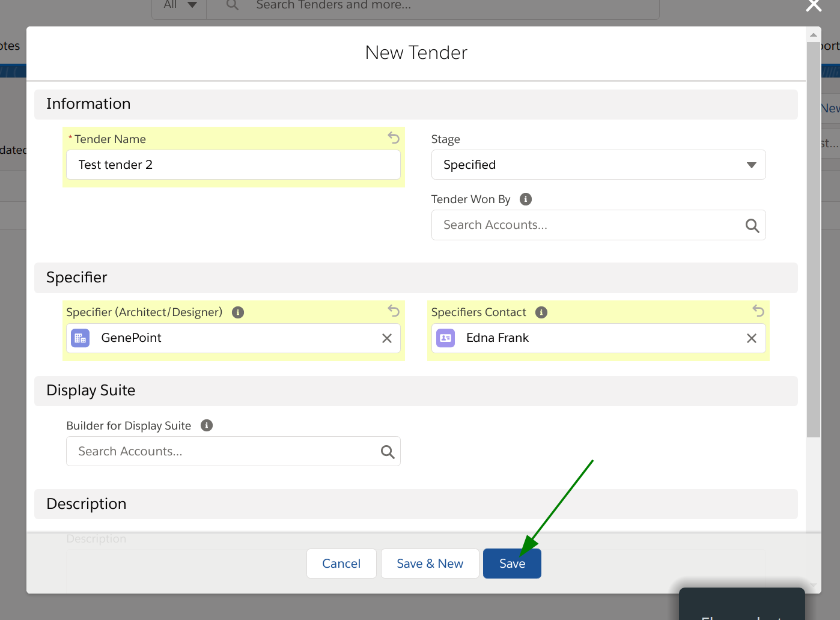Screen dimensions: 840x620
Task: Show info tooltip for Builder for Display Suite
Action: pyautogui.click(x=207, y=425)
